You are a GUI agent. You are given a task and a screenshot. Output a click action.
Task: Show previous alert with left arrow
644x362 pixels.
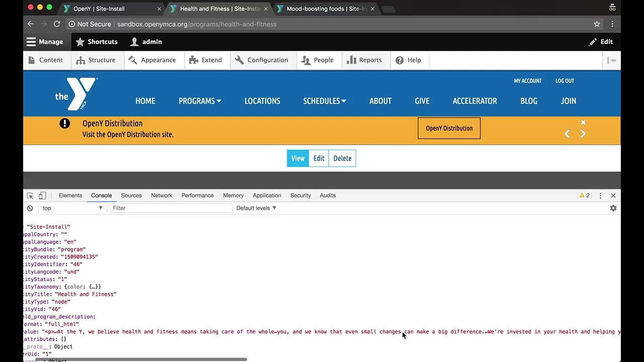[x=567, y=134]
